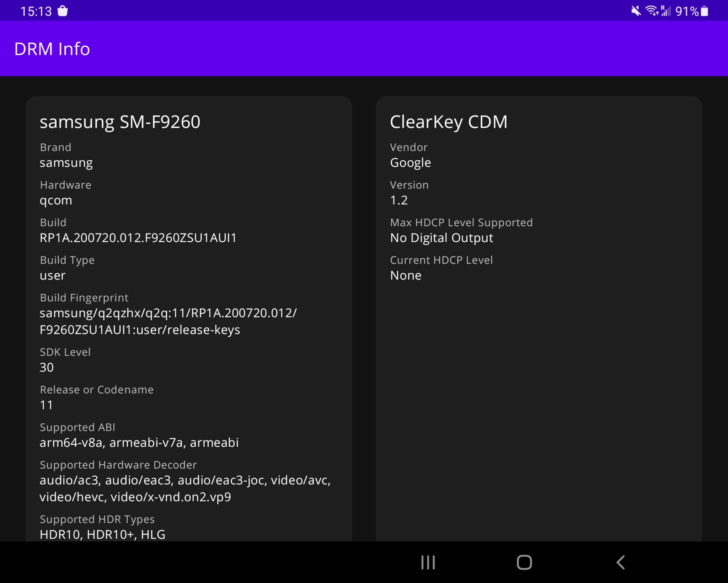Tap the battery icon next to 91%

[x=704, y=11]
